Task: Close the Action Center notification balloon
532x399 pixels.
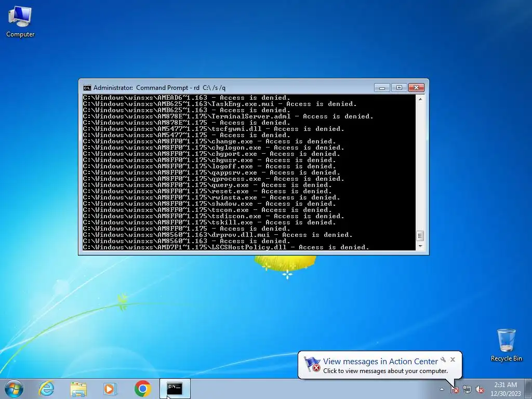Action: [453, 360]
